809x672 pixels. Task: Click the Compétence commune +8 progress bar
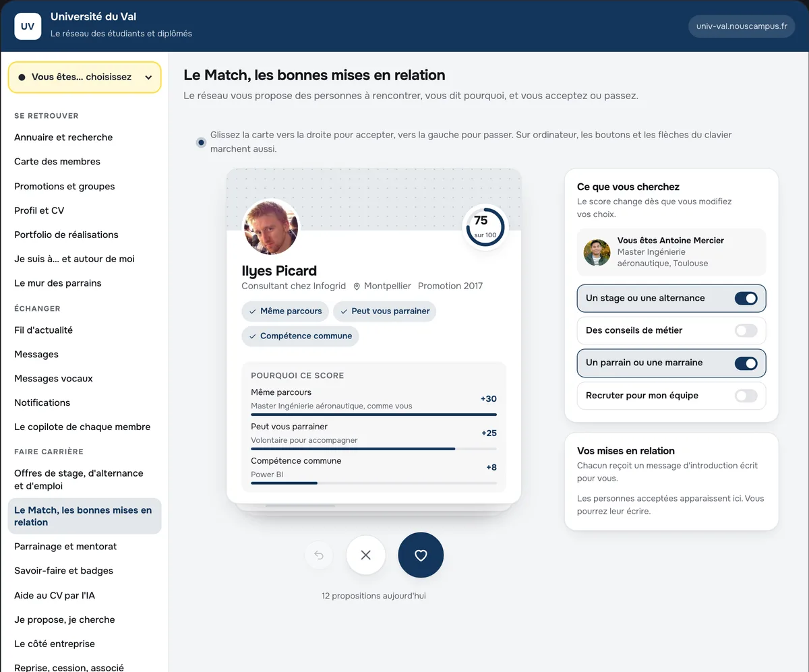[x=373, y=483]
